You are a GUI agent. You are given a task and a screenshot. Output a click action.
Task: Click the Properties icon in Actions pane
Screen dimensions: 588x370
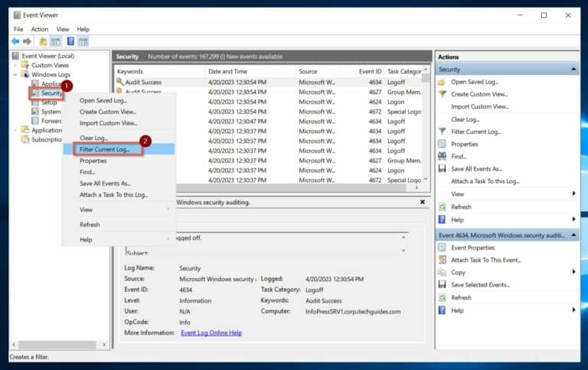click(x=442, y=144)
